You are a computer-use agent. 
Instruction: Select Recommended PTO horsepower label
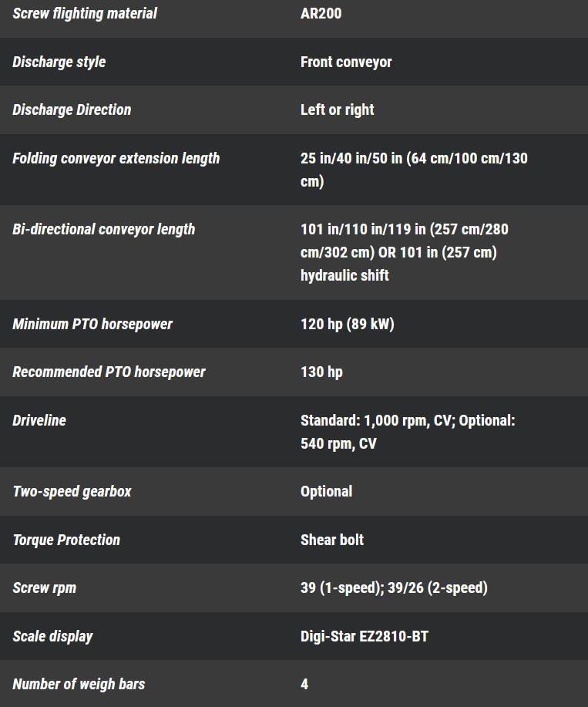109,372
